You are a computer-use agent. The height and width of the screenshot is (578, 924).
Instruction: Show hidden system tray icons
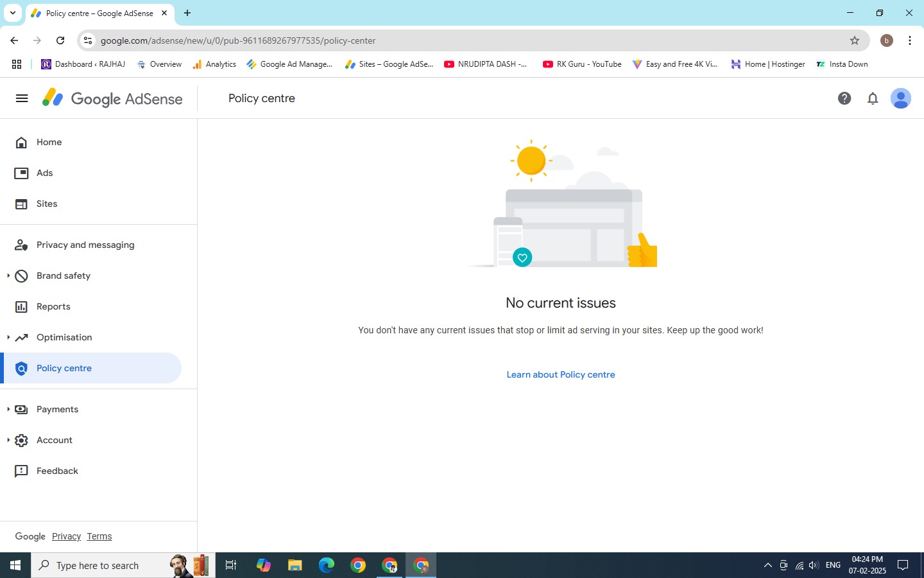click(x=767, y=565)
